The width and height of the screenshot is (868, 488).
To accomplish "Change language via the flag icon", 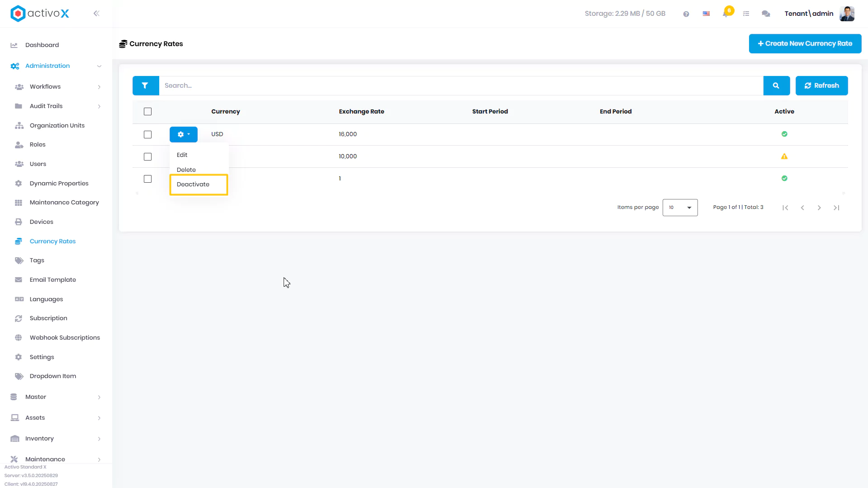I will pyautogui.click(x=706, y=14).
